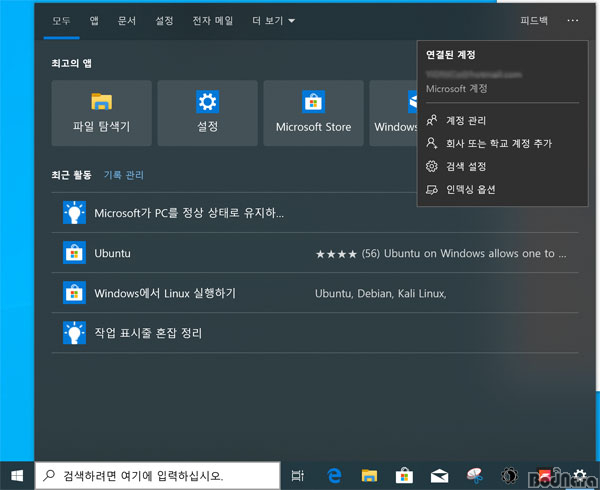Viewport: 600px width, 490px height.
Task: Open the 기록 관리 link
Action: 124,175
